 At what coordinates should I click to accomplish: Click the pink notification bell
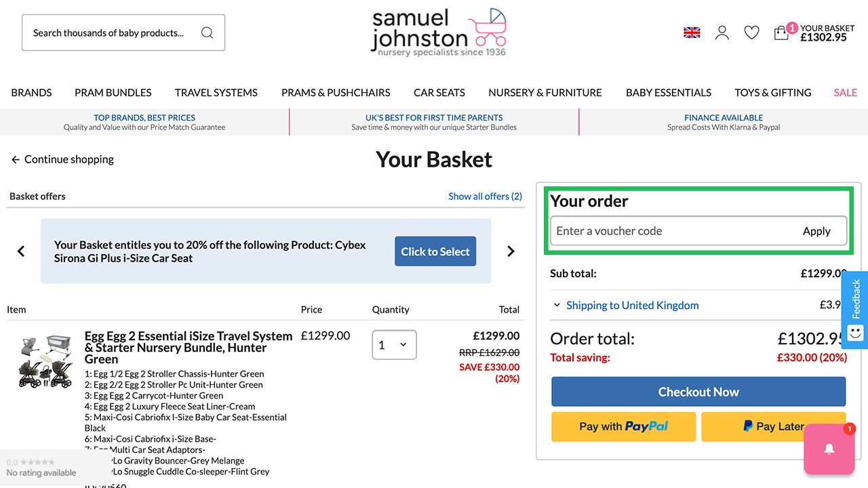point(829,449)
